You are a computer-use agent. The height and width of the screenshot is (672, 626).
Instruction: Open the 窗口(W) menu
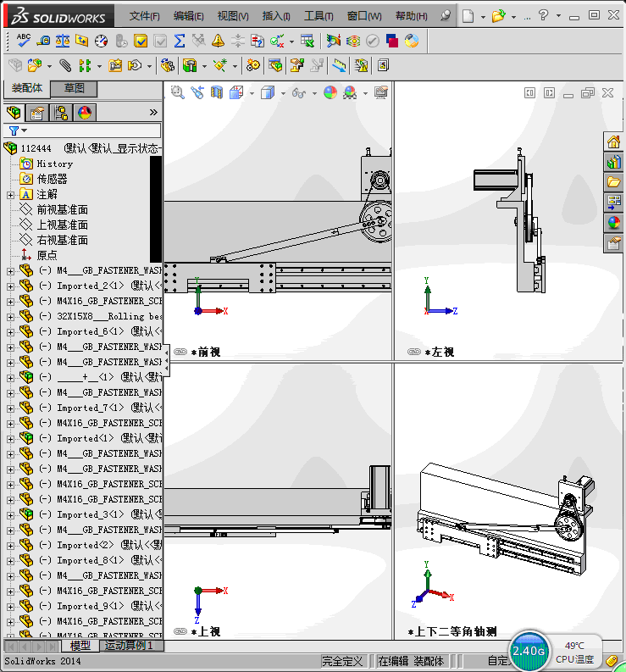point(364,16)
